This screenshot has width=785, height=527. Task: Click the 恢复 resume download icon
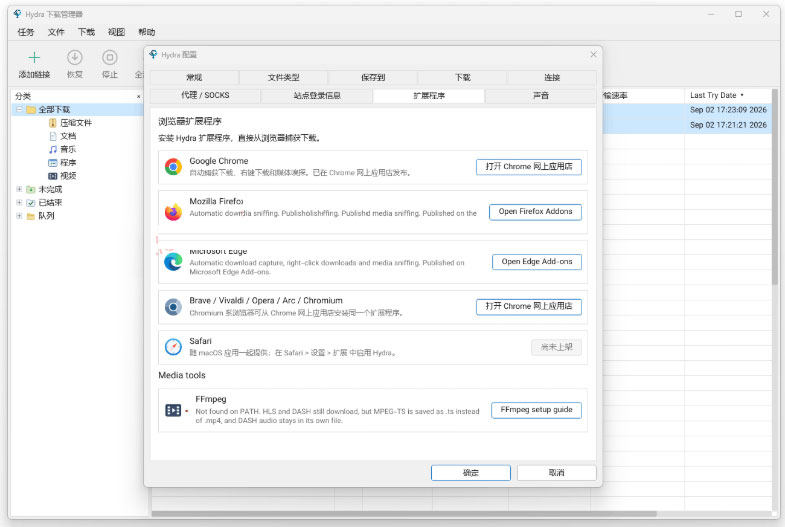(75, 58)
